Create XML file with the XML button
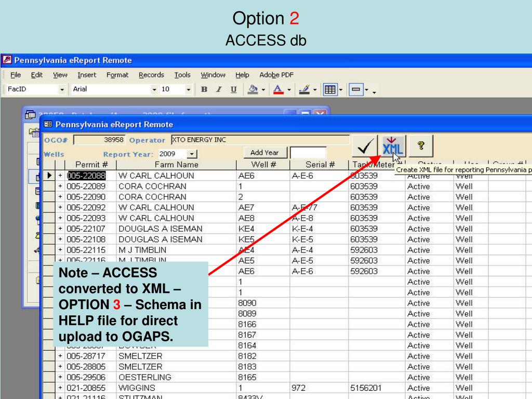 coord(393,146)
